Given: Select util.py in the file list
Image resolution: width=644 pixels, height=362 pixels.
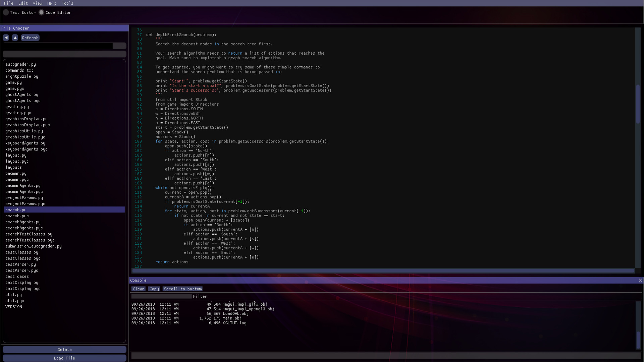Looking at the screenshot, I should tap(13, 295).
